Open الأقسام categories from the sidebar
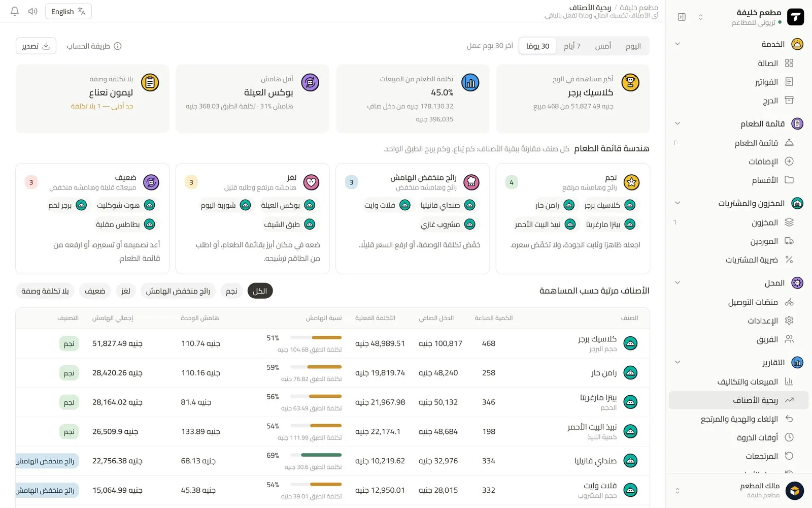 738,180
